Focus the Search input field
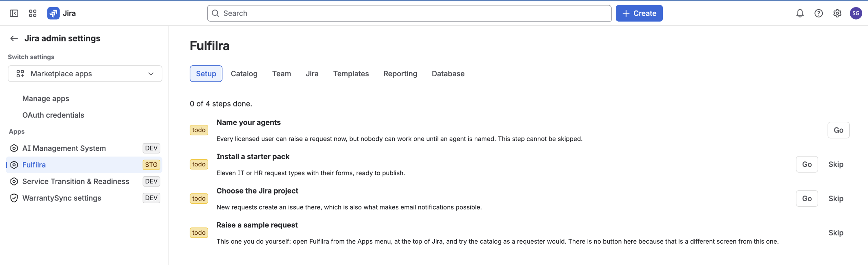Viewport: 868px width, 265px height. (409, 13)
